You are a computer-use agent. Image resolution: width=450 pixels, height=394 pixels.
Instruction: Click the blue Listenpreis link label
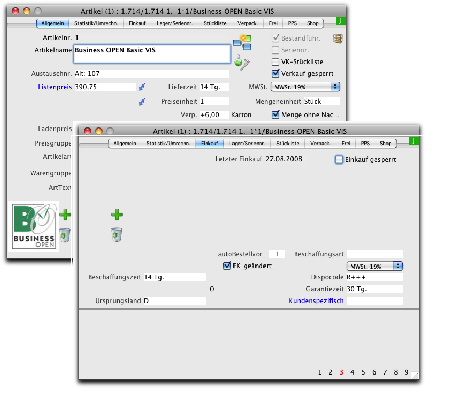point(55,87)
